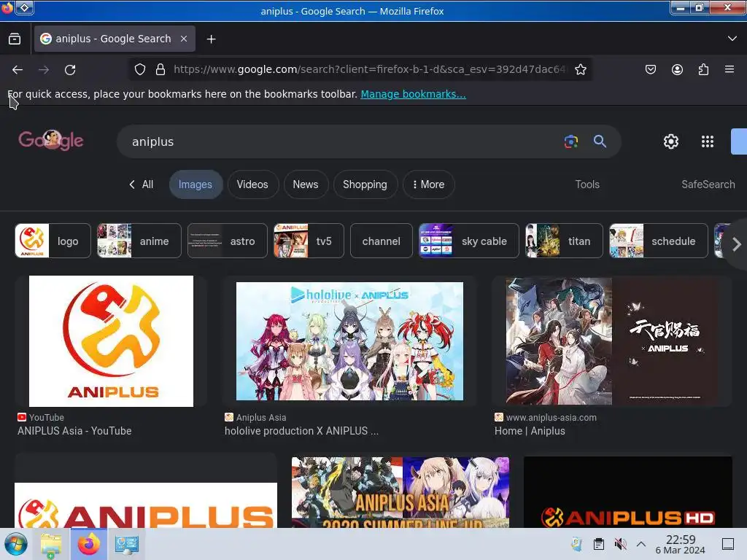
Task: Open the Chinese-titled ANIPLUS image result
Action: tap(612, 341)
